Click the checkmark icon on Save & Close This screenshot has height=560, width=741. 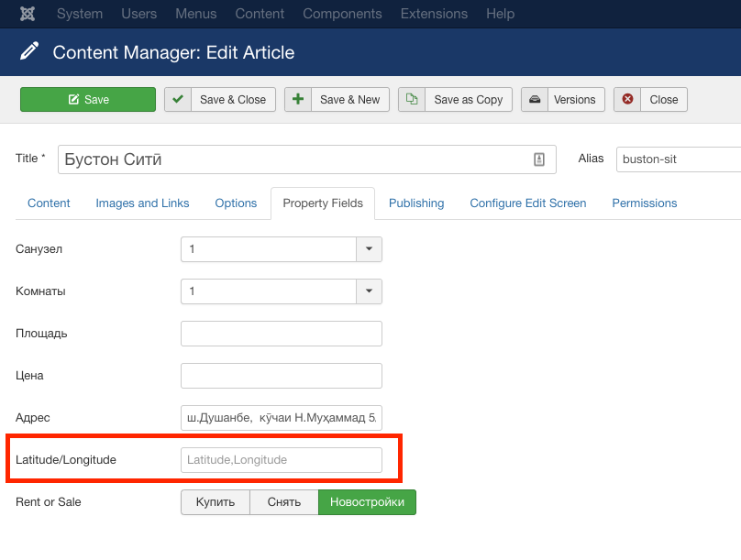178,100
